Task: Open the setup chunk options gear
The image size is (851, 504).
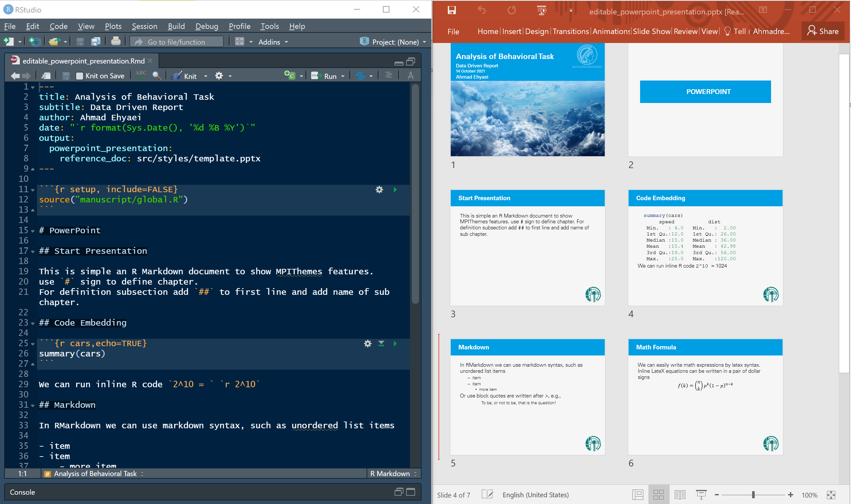Action: 379,190
